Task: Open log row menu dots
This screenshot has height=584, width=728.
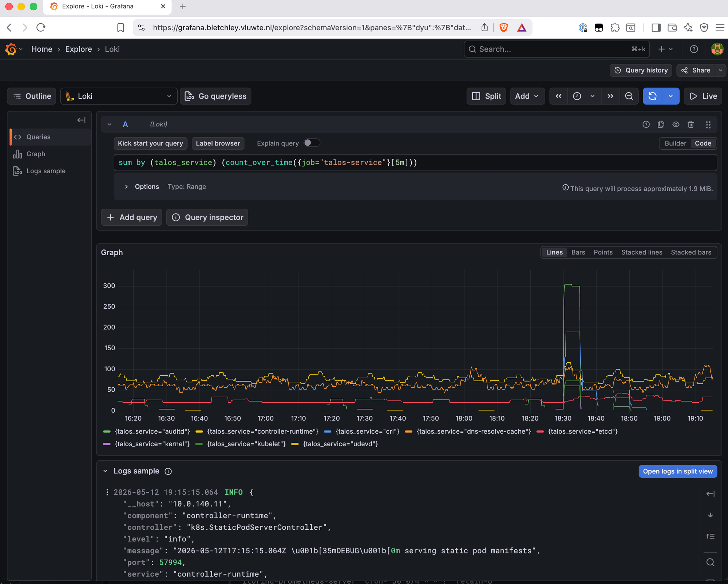Action: [107, 492]
